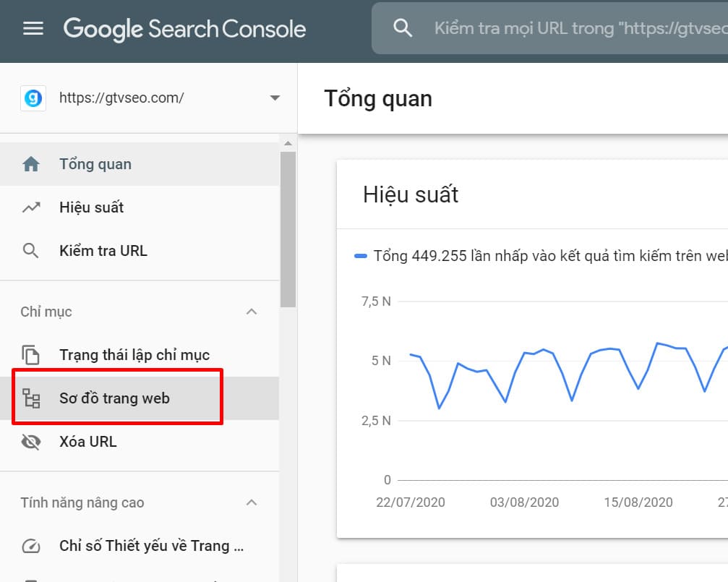Click the Tổng quan home icon
The width and height of the screenshot is (728, 582).
[31, 164]
